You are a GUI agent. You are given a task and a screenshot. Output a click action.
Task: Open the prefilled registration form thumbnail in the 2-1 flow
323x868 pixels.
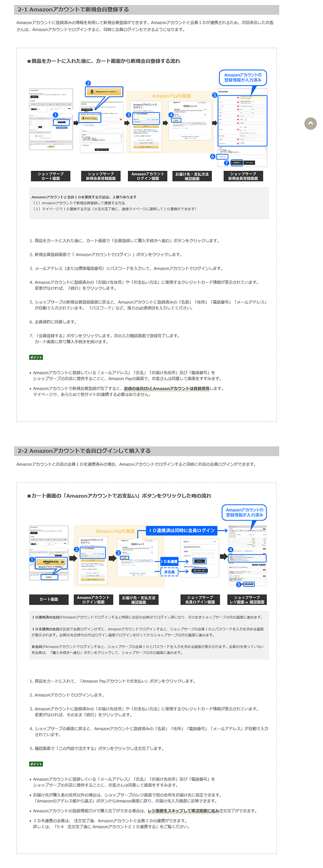tap(243, 128)
